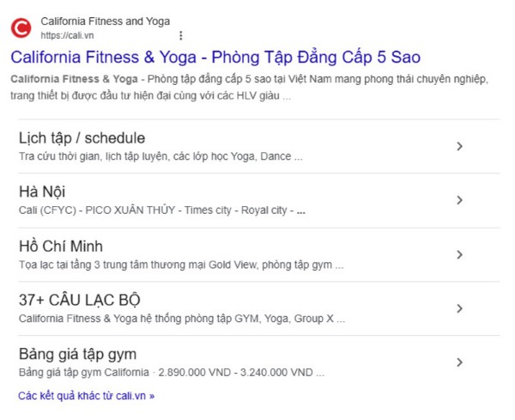Open the three-dot menu beside cali.vn URL
This screenshot has width=515, height=420.
click(180, 35)
